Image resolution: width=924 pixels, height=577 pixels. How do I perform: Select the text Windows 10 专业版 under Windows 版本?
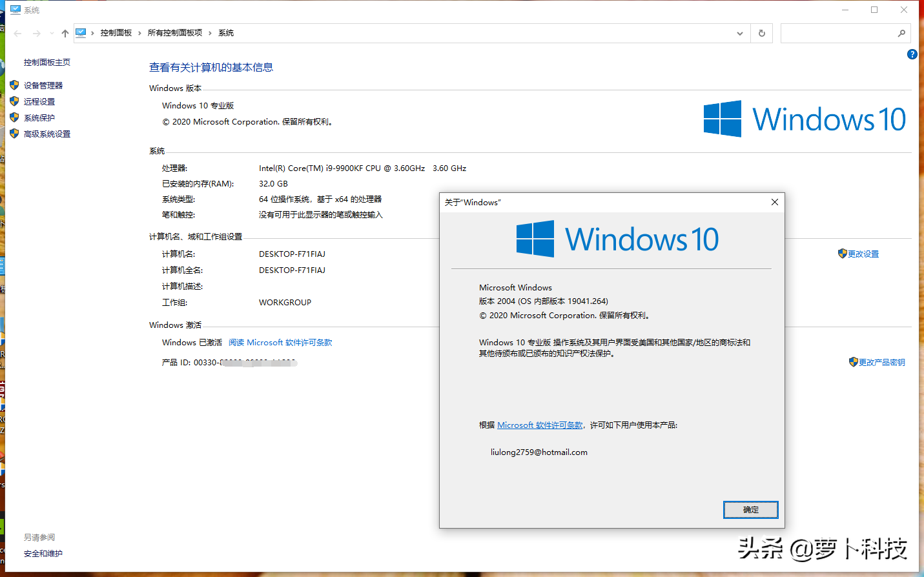pyautogui.click(x=198, y=106)
